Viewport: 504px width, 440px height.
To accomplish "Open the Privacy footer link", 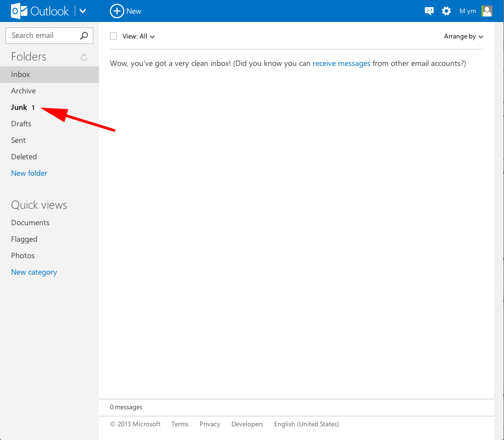I will coord(210,424).
